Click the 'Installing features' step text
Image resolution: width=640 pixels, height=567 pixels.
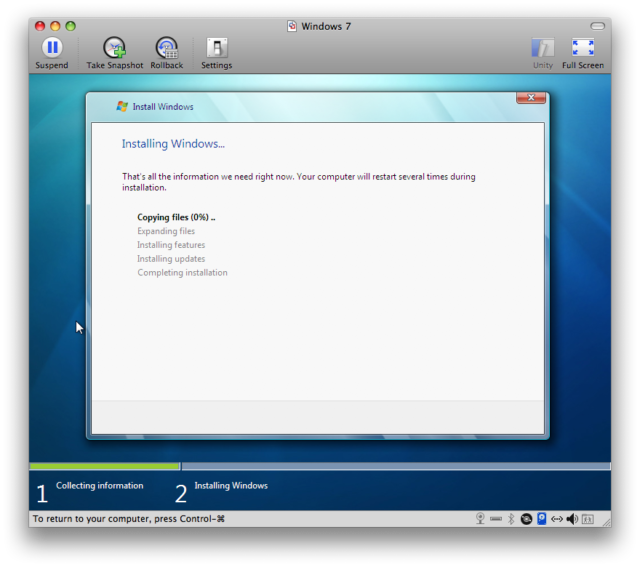(171, 245)
